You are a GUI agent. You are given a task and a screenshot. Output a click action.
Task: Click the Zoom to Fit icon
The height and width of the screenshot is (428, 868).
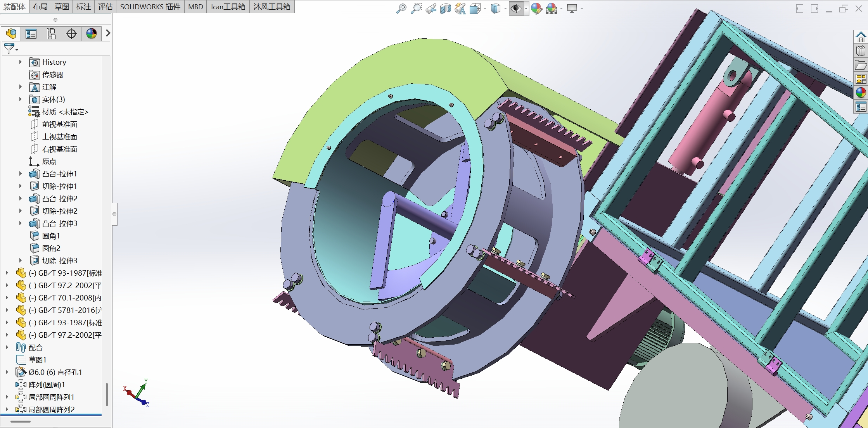(401, 8)
